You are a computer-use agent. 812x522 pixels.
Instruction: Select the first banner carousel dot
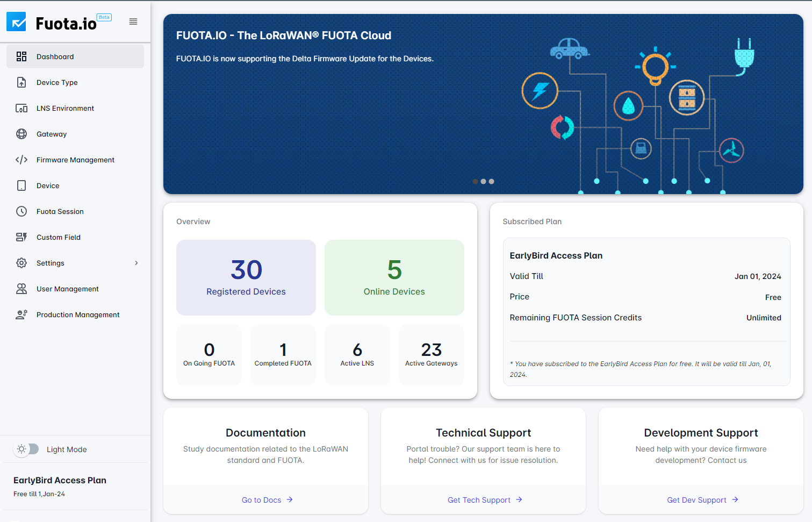click(x=475, y=181)
